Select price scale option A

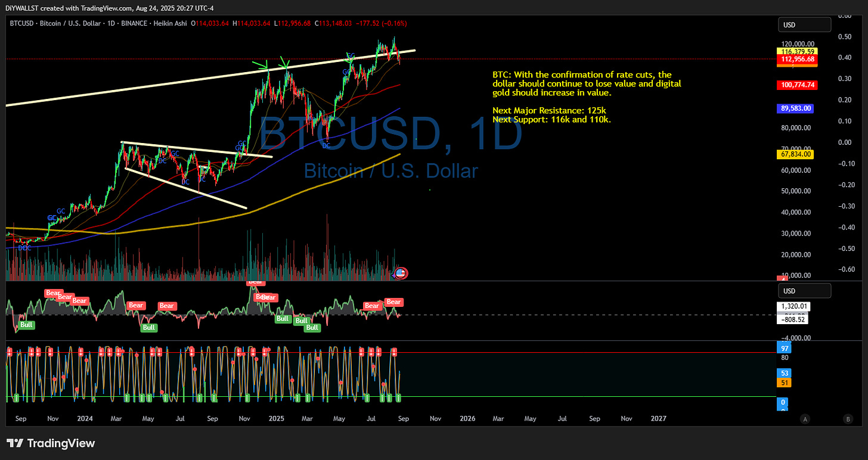tap(805, 419)
